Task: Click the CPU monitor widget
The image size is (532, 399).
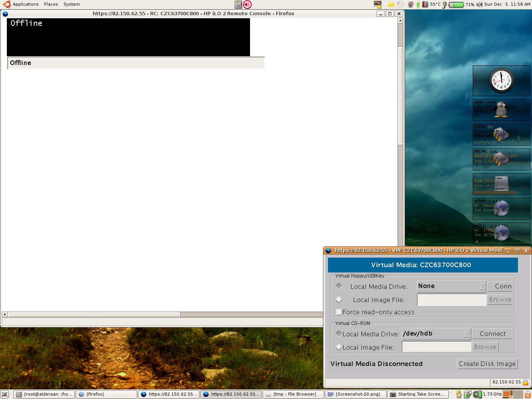Action: [501, 135]
